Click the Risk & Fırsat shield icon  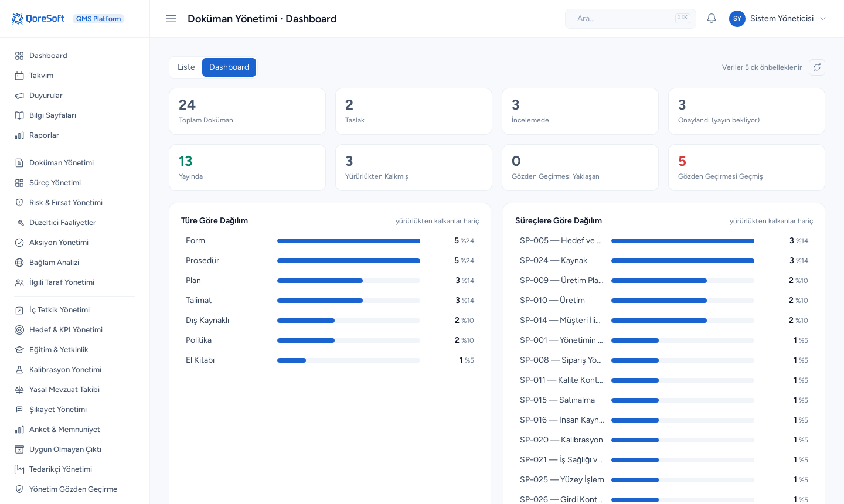click(x=19, y=203)
